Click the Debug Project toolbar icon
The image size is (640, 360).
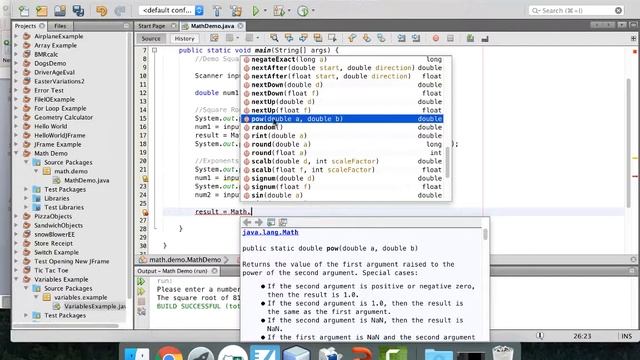(x=279, y=11)
